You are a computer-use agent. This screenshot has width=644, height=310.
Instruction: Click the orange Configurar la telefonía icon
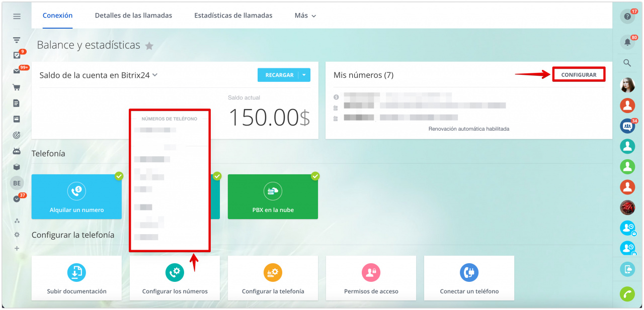[273, 272]
